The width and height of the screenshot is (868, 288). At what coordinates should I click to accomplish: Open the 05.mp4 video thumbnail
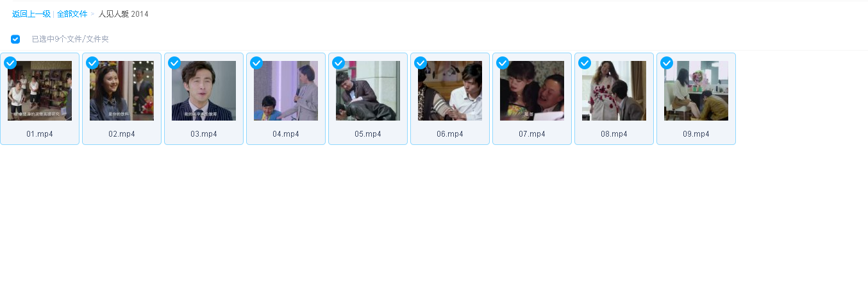[368, 90]
